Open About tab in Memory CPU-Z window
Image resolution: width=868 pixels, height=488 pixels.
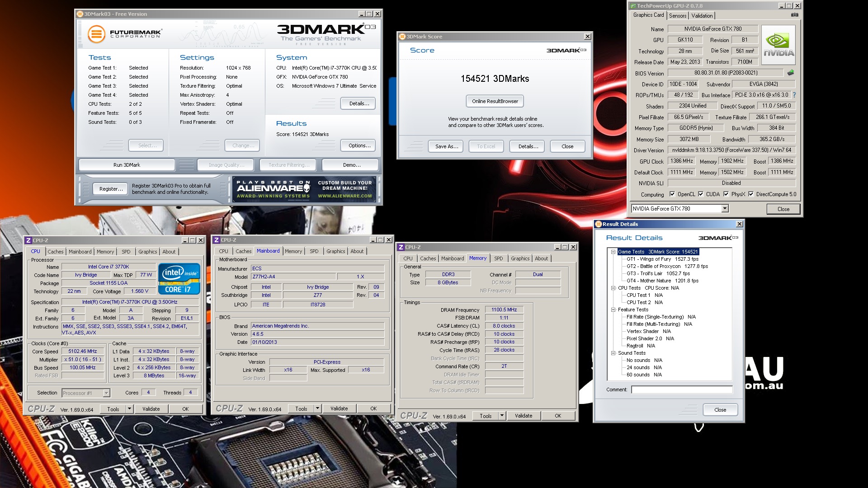541,258
